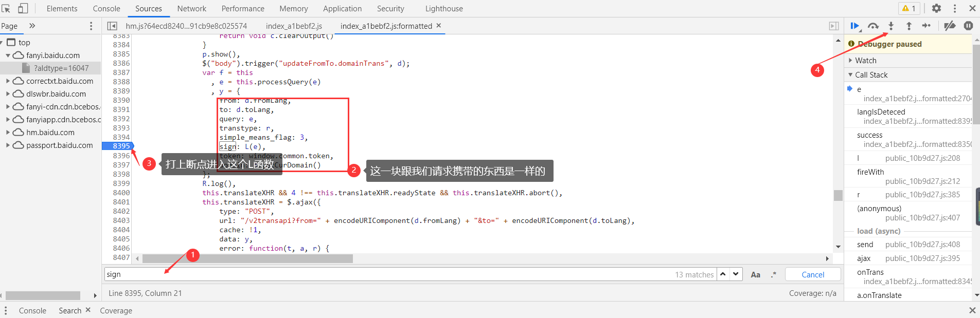The image size is (980, 318).
Task: Open the drawer Coverage tab
Action: point(116,311)
